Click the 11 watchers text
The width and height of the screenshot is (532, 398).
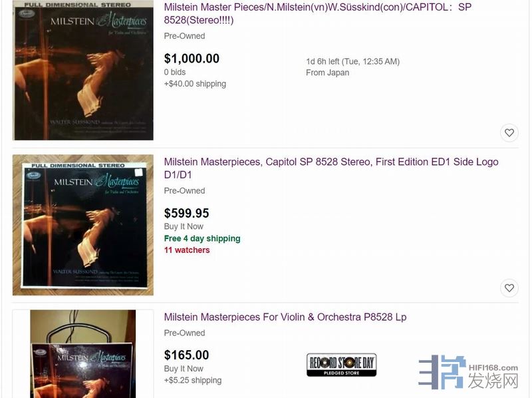[187, 250]
